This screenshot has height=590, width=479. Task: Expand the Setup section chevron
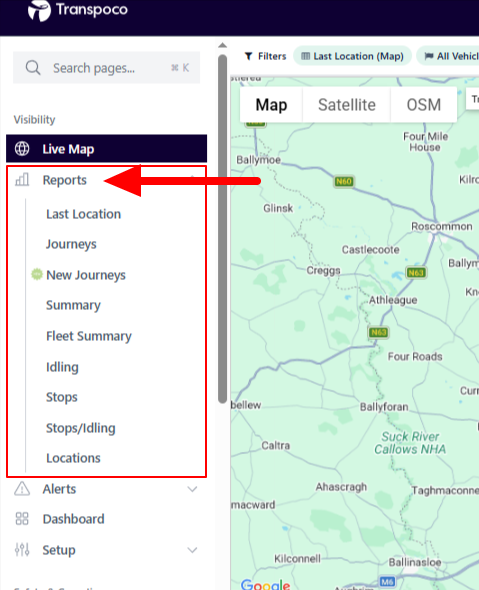(x=192, y=550)
